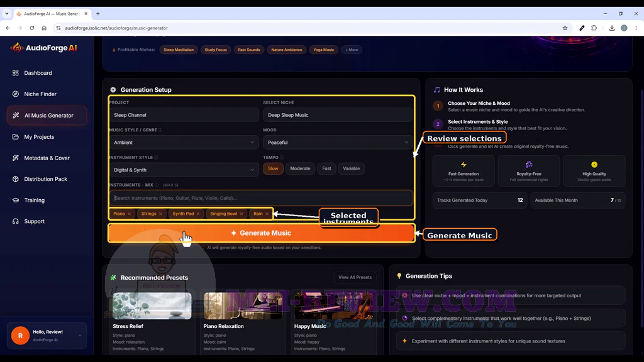Select Moderate tempo

pos(300,168)
